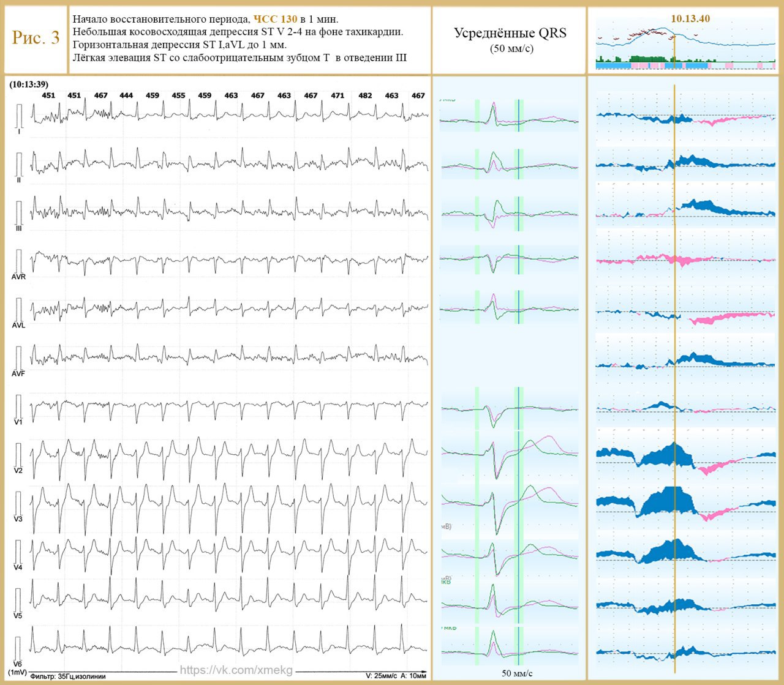The height and width of the screenshot is (685, 784).
Task: Click the calibration pulse of lead AVR
Action: point(19,260)
